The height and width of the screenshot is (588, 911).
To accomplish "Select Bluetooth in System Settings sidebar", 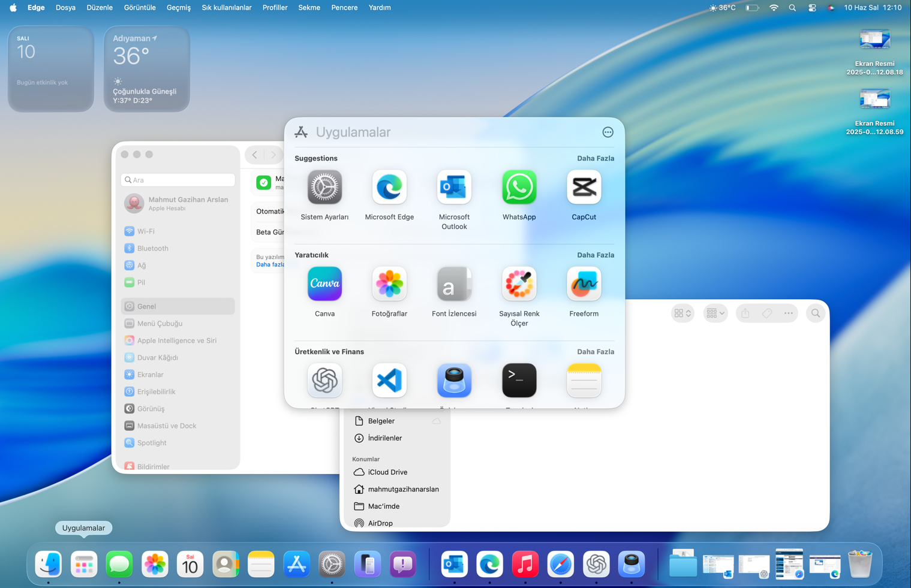I will point(178,248).
